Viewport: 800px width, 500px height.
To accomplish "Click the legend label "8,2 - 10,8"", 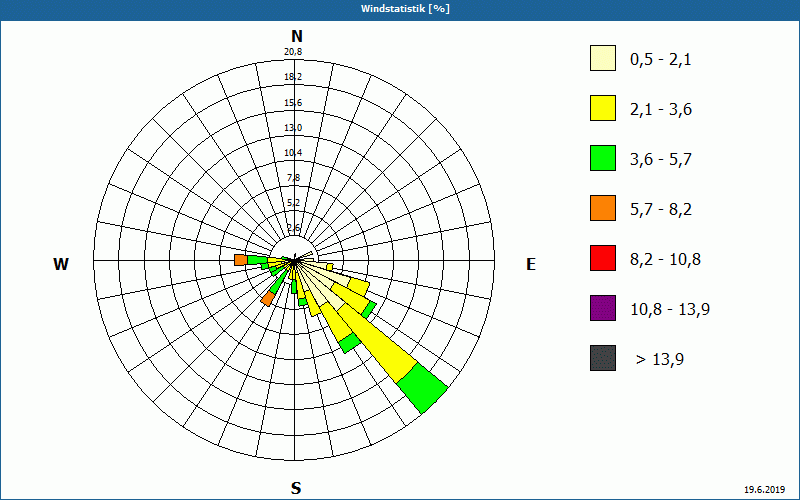I will [x=665, y=260].
